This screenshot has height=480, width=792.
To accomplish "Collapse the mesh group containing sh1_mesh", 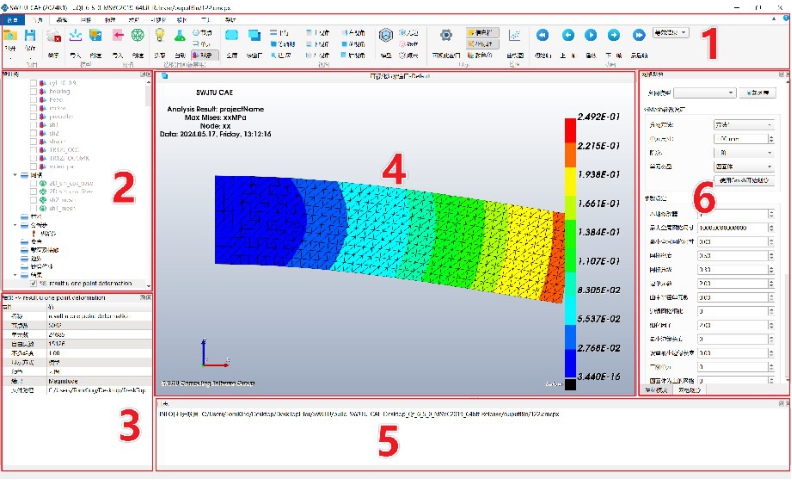I will pos(15,175).
